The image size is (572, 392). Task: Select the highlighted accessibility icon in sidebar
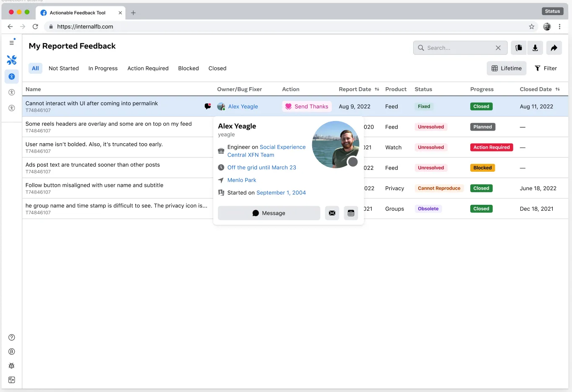[12, 77]
